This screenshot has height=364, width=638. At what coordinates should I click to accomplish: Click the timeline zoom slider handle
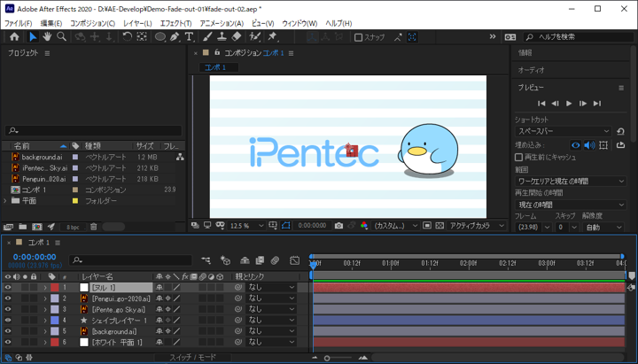tap(327, 359)
